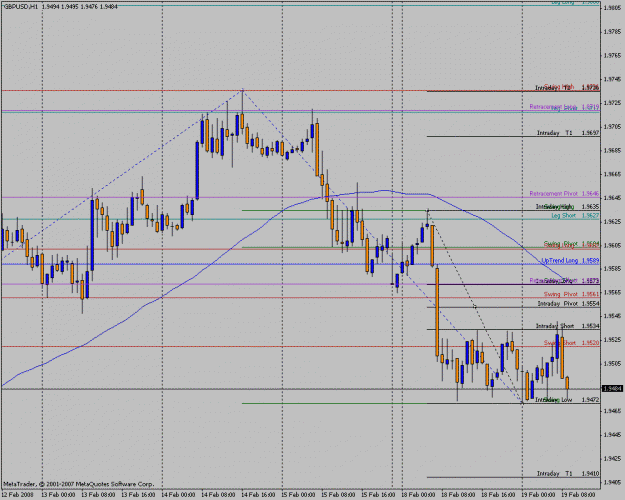Click the 18 Feb 08:00 time label
Image resolution: width=625 pixels, height=500 pixels.
coord(458,494)
